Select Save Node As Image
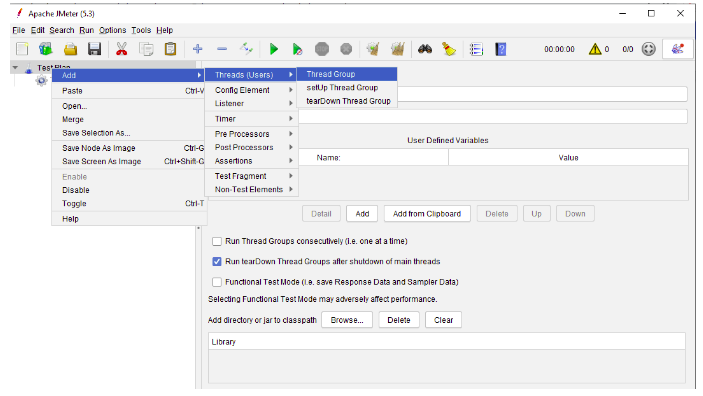 (129, 148)
